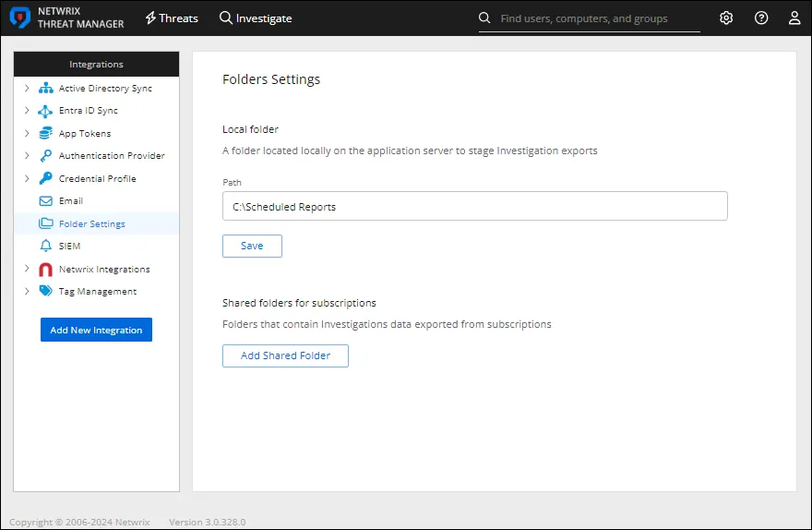Viewport: 812px width, 530px height.
Task: Click the Threats lightning bolt icon
Action: point(150,18)
